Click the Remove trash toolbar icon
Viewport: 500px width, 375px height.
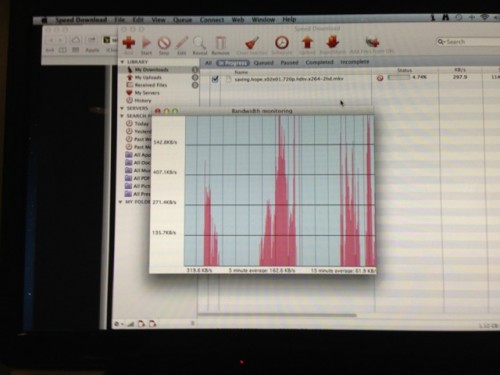(220, 43)
